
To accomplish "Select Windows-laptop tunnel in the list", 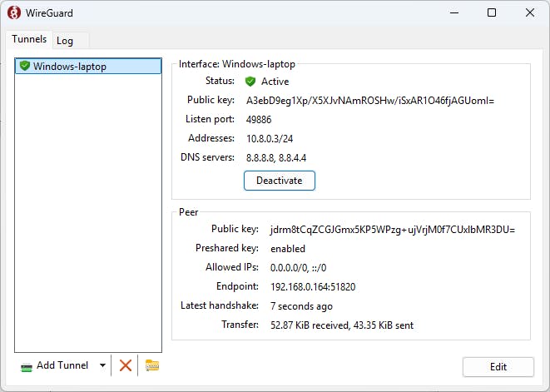I will (x=88, y=67).
